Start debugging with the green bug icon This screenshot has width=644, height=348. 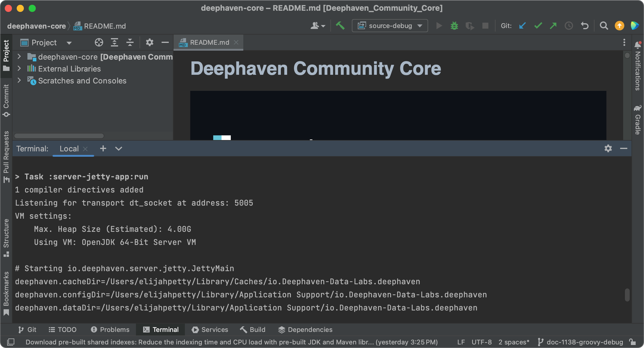pyautogui.click(x=454, y=26)
